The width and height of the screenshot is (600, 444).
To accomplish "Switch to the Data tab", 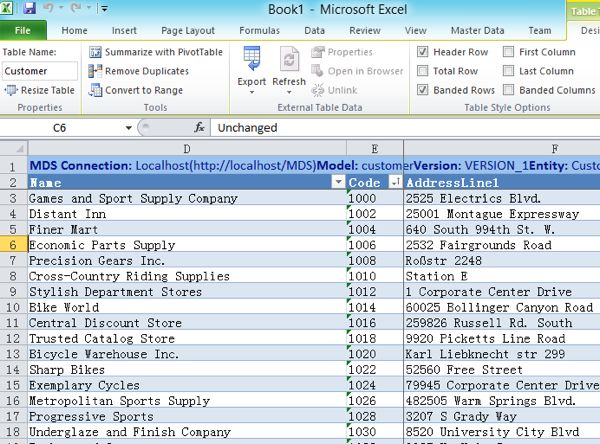I will tap(315, 31).
